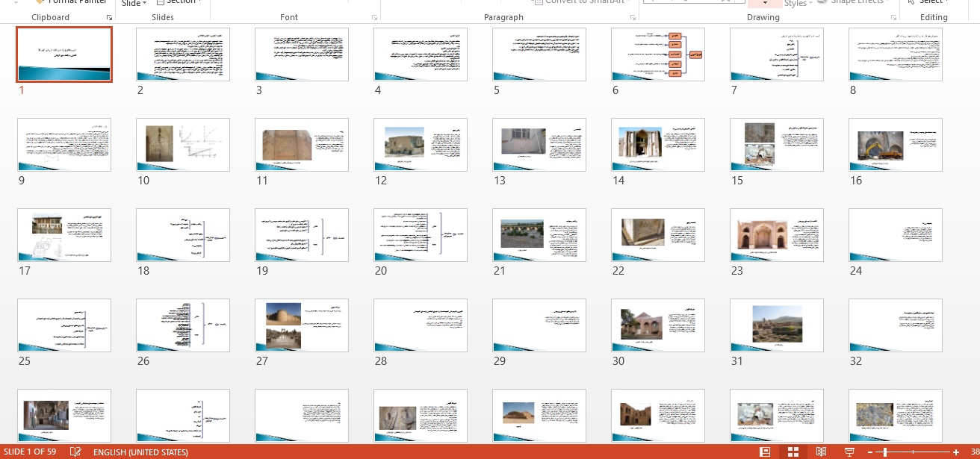This screenshot has height=459, width=980.
Task: Select slide 5 thumbnail
Action: [x=539, y=54]
